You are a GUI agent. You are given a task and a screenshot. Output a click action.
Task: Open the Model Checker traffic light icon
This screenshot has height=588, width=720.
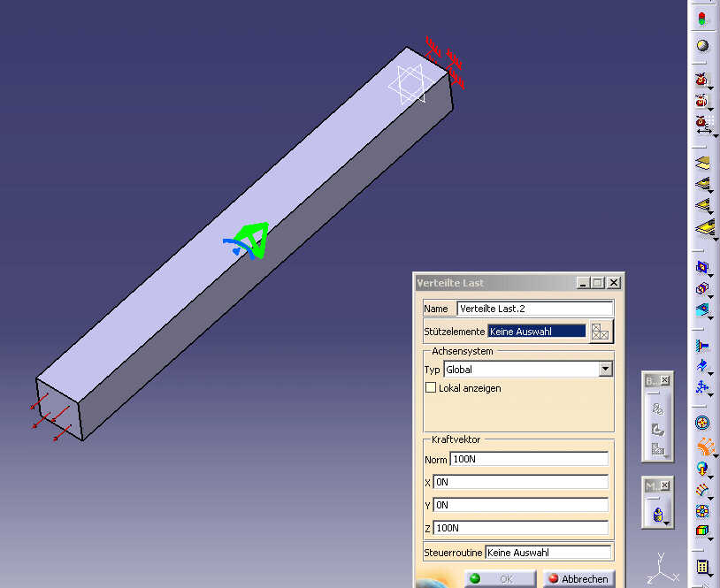pyautogui.click(x=701, y=19)
